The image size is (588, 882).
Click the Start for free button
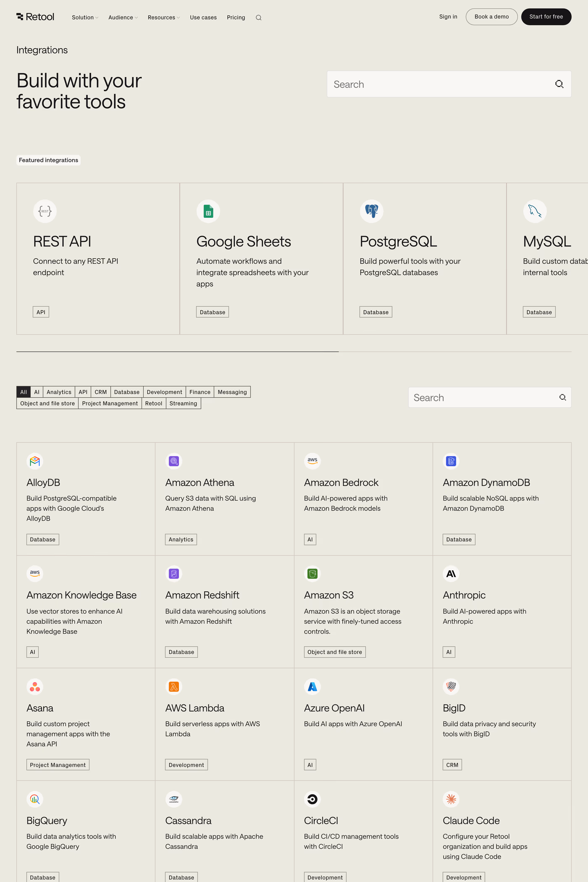pos(546,17)
